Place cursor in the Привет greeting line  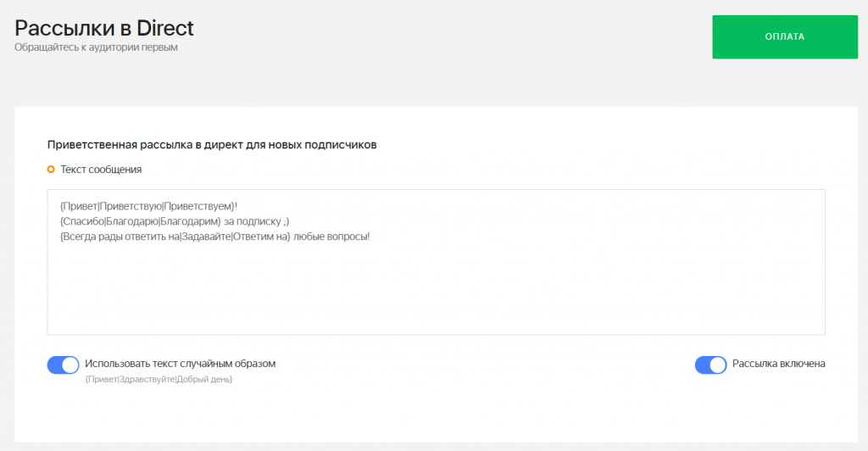(148, 206)
